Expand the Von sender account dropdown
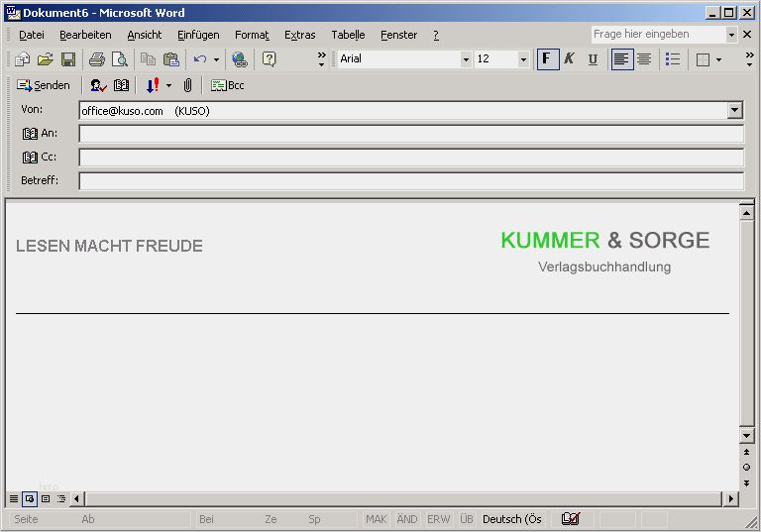This screenshot has width=761, height=532. coord(735,111)
